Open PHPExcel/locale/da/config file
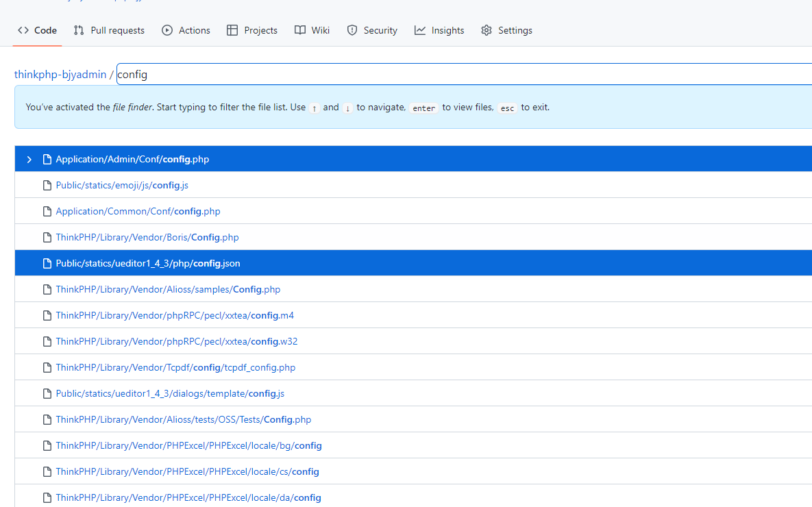Viewport: 812px width, 507px height. pos(188,497)
